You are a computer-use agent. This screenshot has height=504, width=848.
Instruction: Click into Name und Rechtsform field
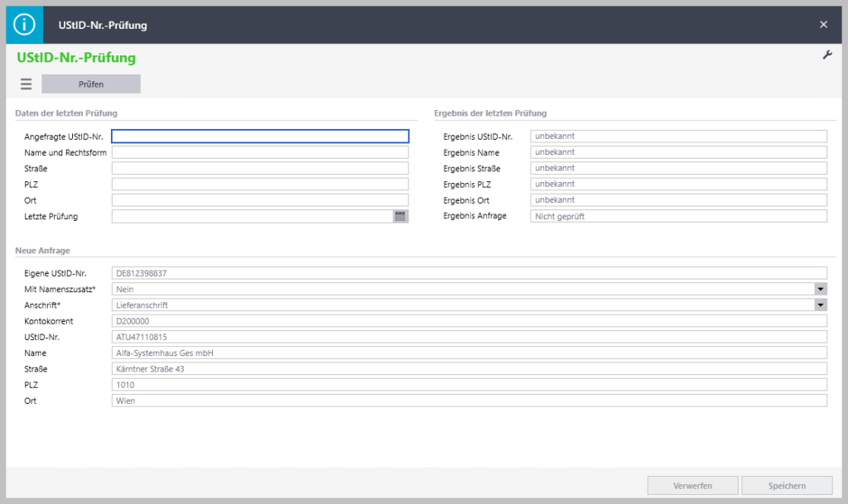tap(260, 152)
